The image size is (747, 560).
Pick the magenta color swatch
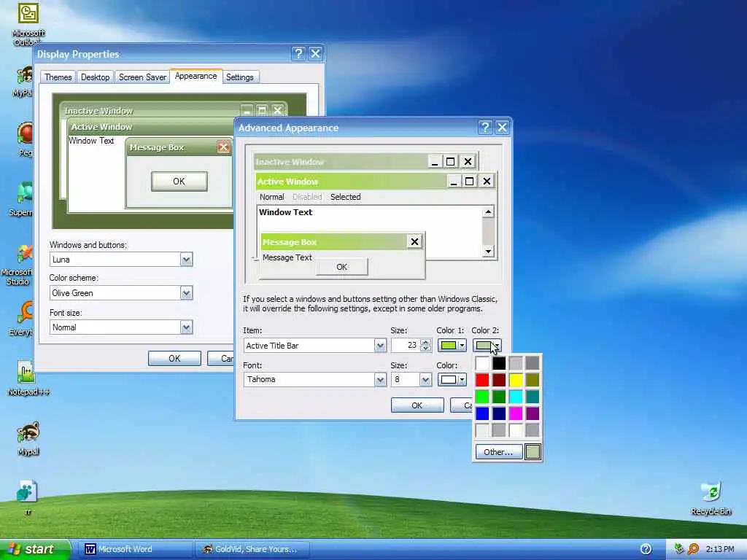[516, 413]
